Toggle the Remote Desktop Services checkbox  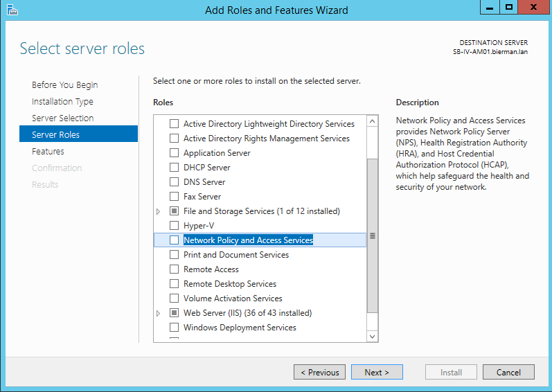coord(175,284)
